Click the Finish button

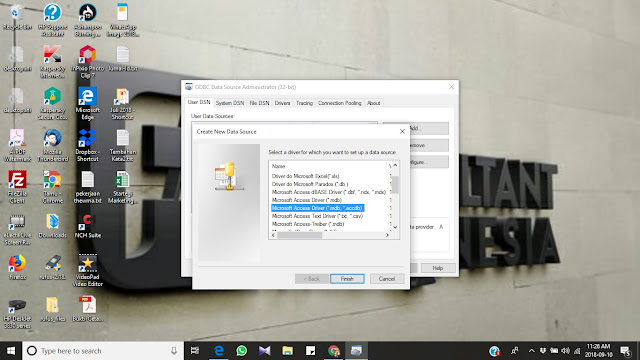tap(347, 279)
